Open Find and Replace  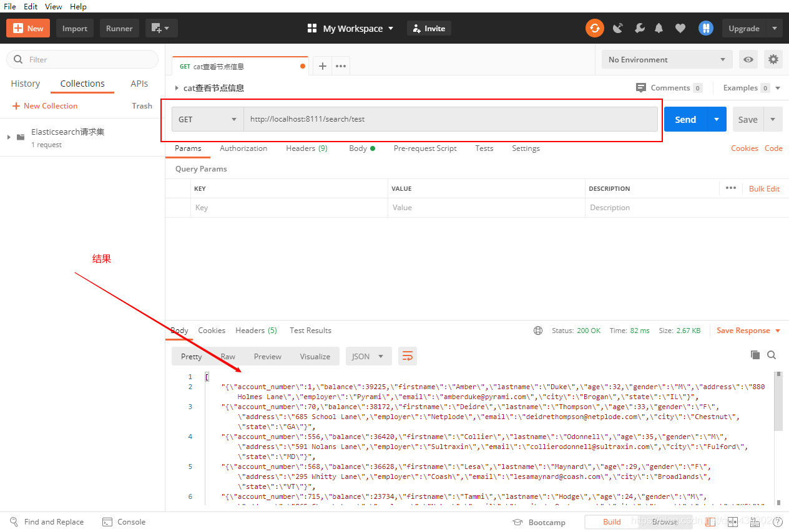point(47,522)
